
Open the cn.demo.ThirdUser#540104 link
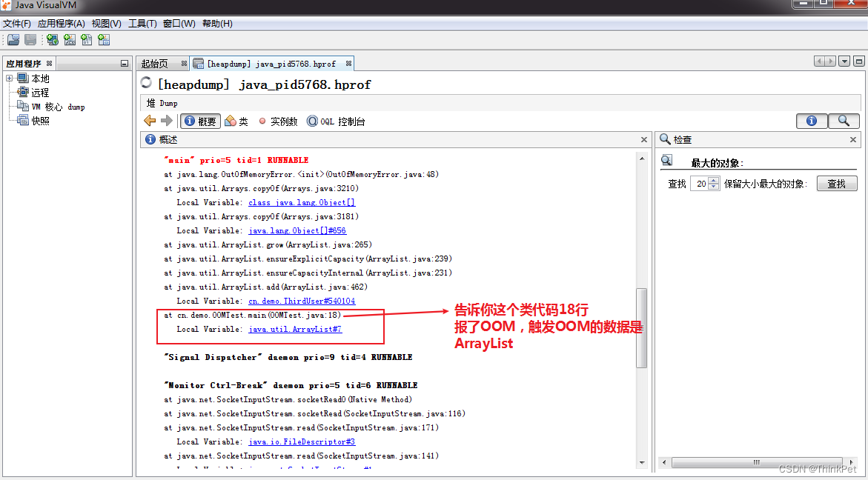click(302, 301)
